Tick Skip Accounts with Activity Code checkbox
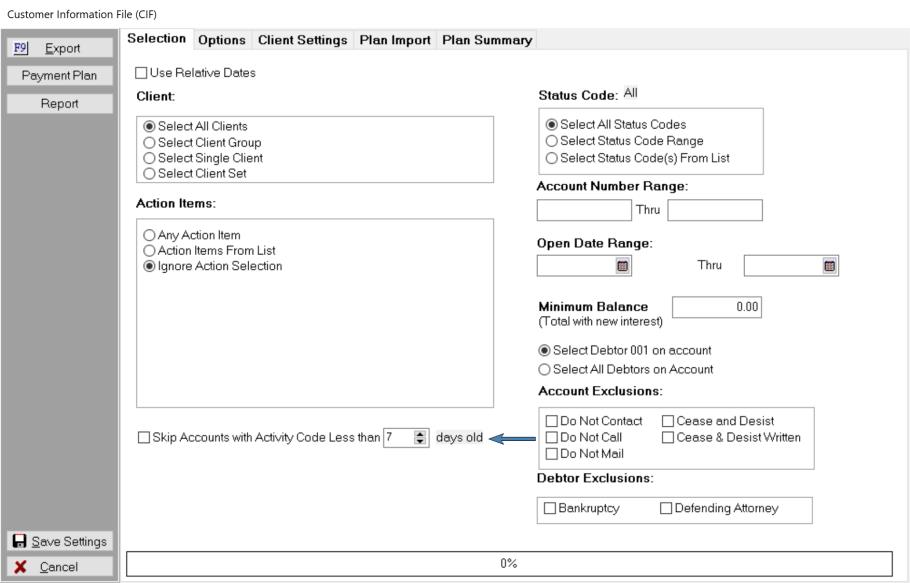 pyautogui.click(x=143, y=437)
